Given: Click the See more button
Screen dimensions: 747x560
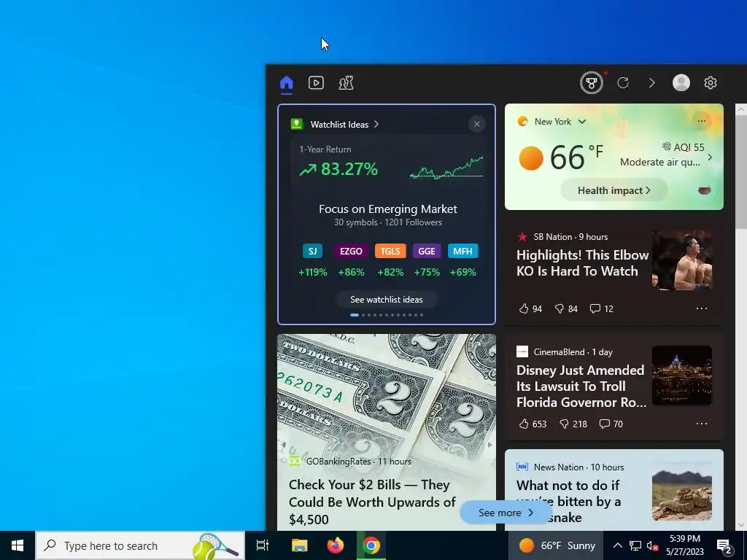Looking at the screenshot, I should [x=506, y=513].
